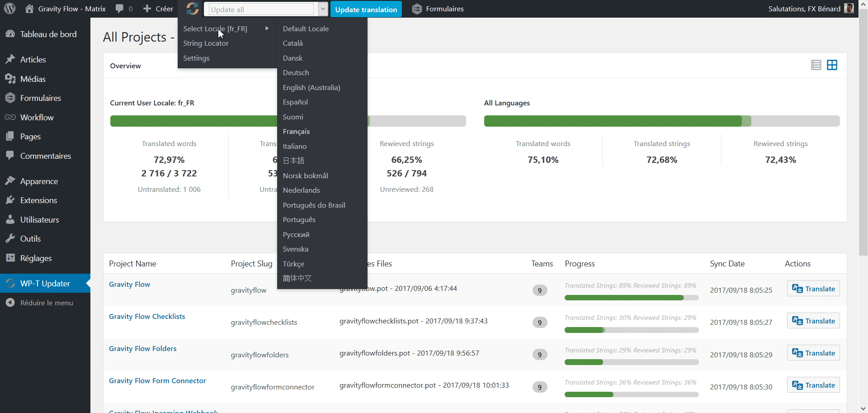Viewport: 868px width, 413px height.
Task: Click the Progress column header
Action: [x=580, y=264]
